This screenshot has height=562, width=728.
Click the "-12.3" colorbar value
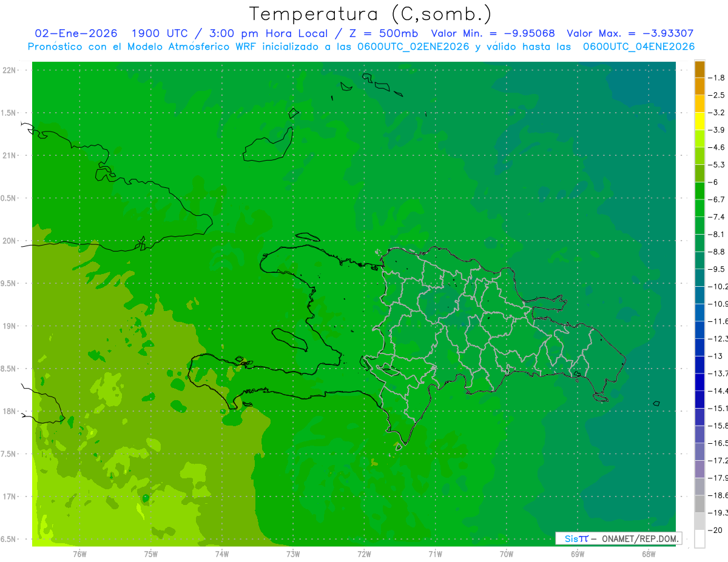[x=718, y=338]
